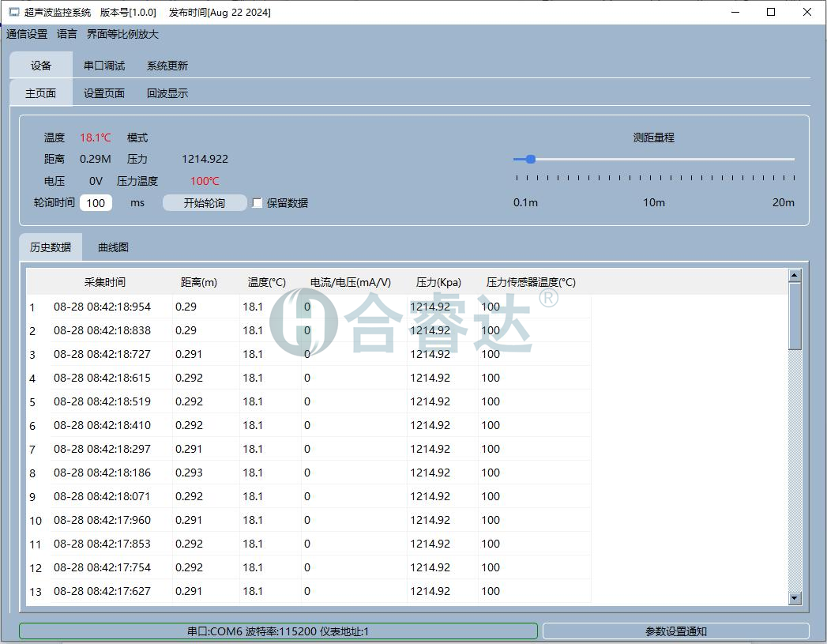Viewport: 827px width, 644px height.
Task: Open the 设置页面 tab
Action: click(x=104, y=93)
